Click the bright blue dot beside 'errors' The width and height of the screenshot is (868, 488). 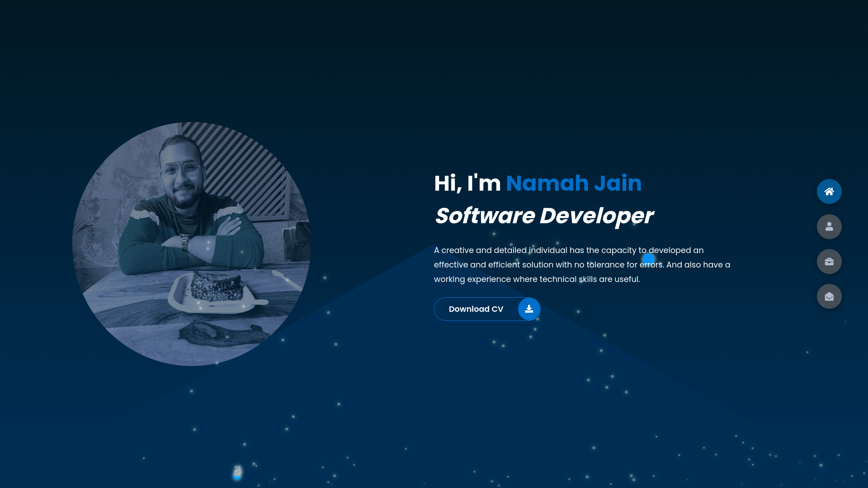coord(648,259)
